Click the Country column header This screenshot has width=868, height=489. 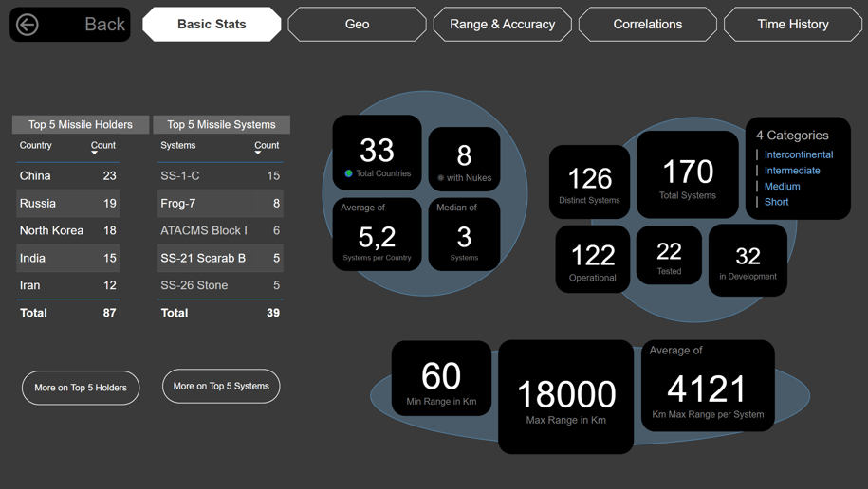point(35,145)
